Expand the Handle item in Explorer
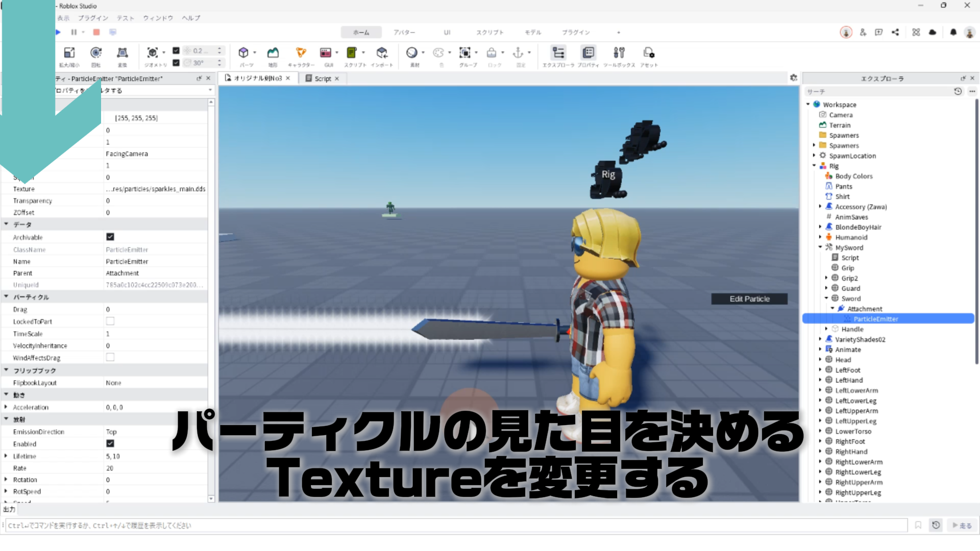Image resolution: width=980 pixels, height=551 pixels. coord(826,329)
